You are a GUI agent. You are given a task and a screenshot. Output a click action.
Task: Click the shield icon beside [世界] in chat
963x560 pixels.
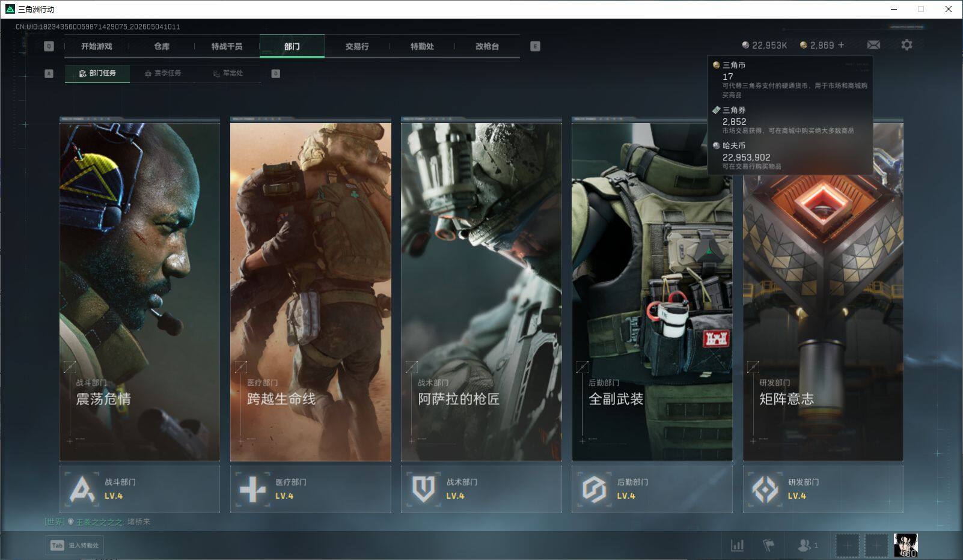coord(70,522)
